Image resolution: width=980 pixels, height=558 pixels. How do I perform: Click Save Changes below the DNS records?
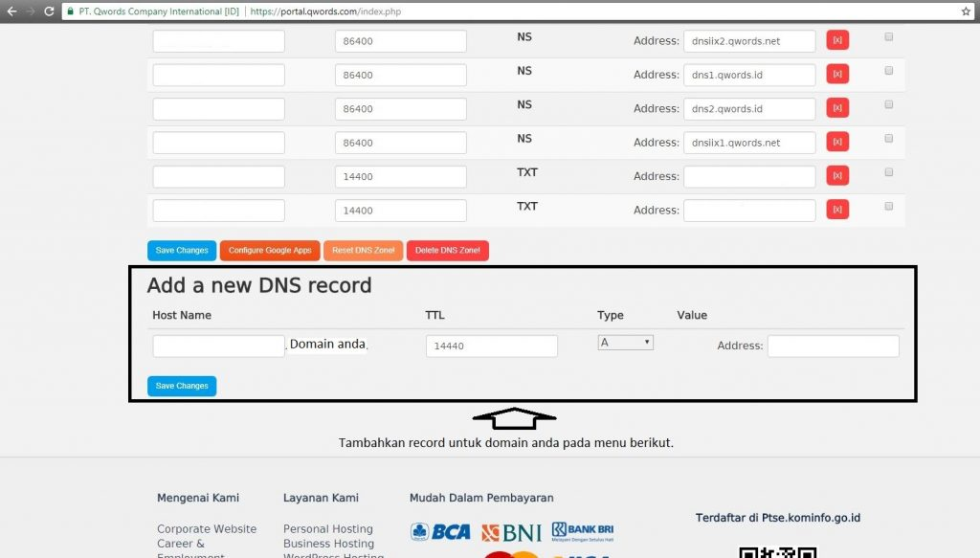(x=181, y=250)
